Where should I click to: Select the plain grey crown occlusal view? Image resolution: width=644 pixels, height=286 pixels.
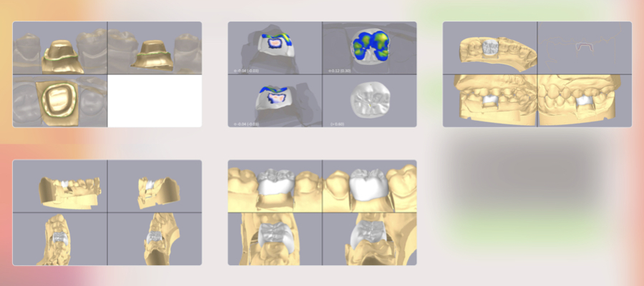point(370,101)
